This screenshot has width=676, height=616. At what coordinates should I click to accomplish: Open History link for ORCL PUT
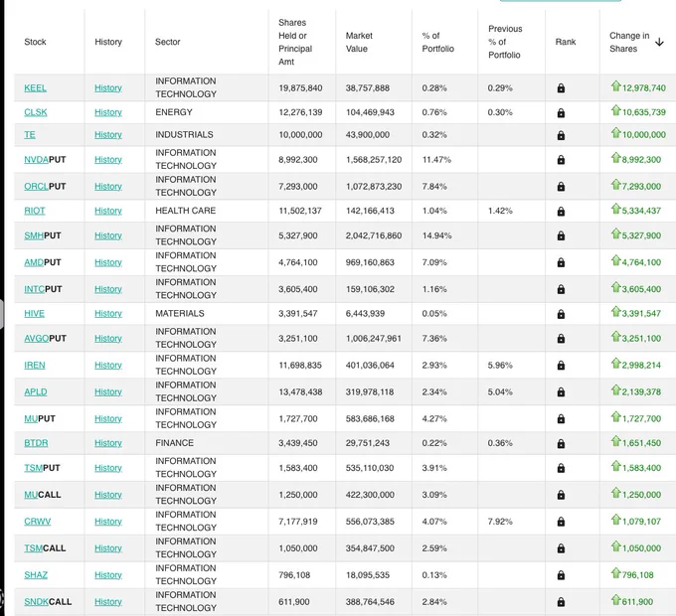pos(108,186)
